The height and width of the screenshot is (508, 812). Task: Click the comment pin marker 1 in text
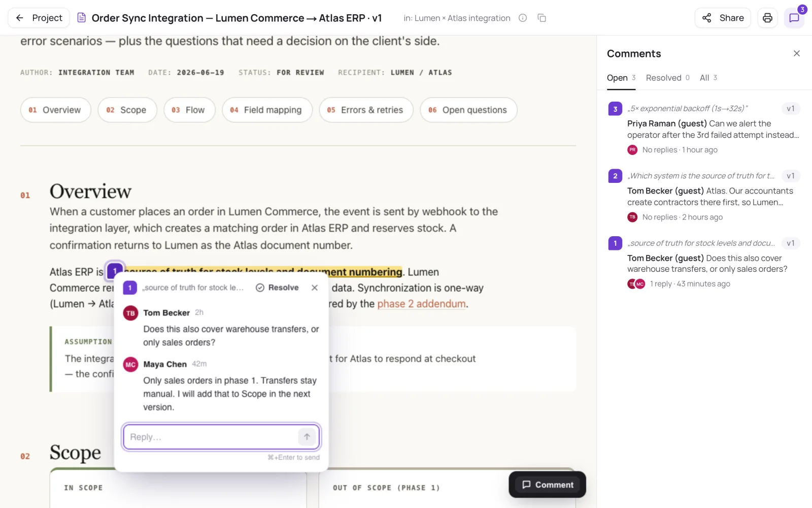click(x=115, y=271)
